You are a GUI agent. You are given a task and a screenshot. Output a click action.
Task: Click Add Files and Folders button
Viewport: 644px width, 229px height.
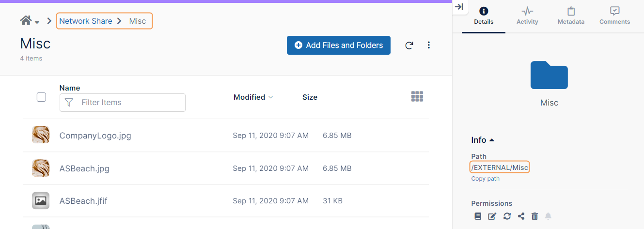pos(338,45)
